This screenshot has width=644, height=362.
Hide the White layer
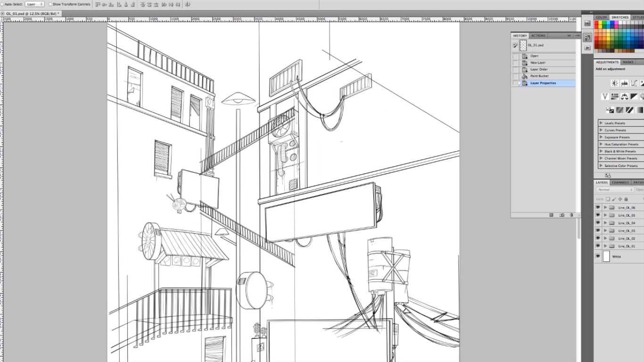[x=598, y=256]
